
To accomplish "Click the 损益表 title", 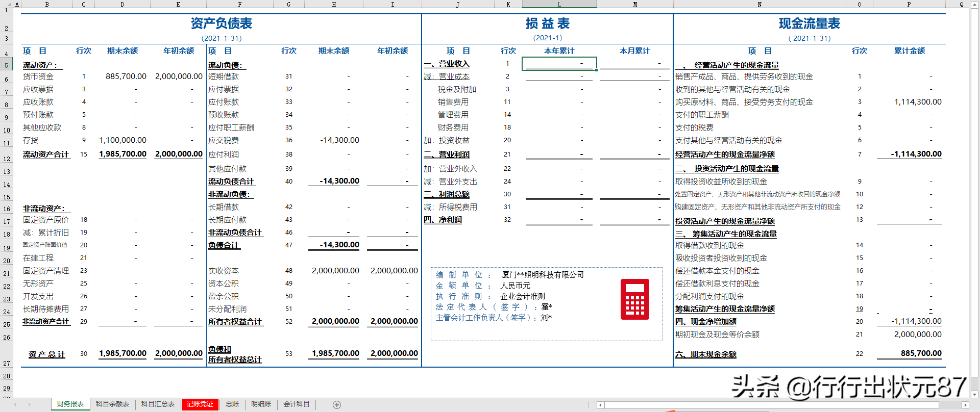I will 548,23.
